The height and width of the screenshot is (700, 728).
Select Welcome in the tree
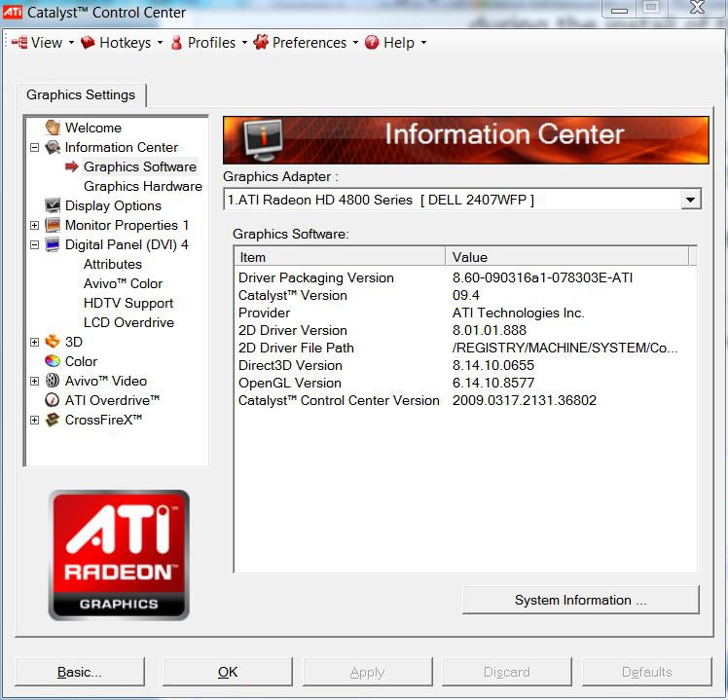(93, 128)
